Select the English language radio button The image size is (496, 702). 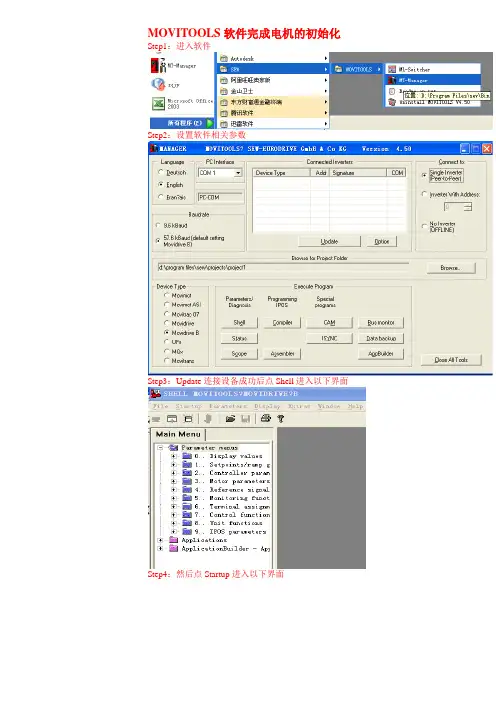pyautogui.click(x=161, y=184)
